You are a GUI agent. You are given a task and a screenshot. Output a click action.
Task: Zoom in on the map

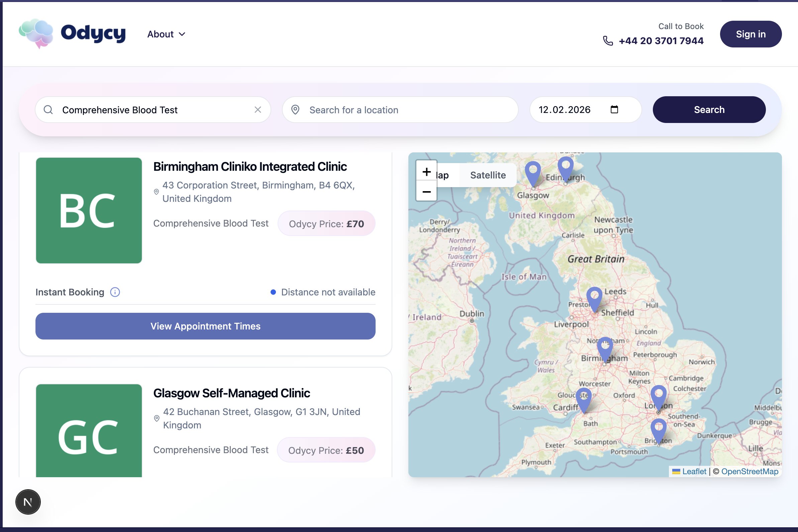[x=426, y=172]
